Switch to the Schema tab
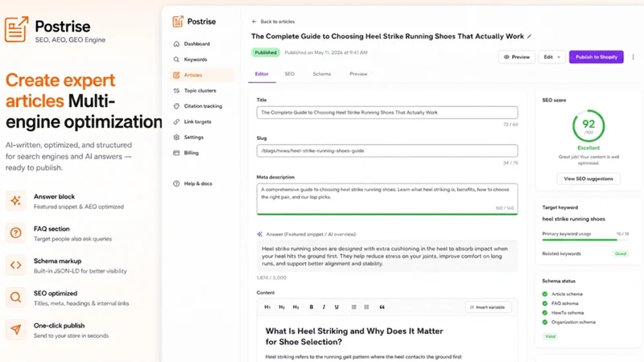Image resolution: width=644 pixels, height=362 pixels. click(x=321, y=74)
